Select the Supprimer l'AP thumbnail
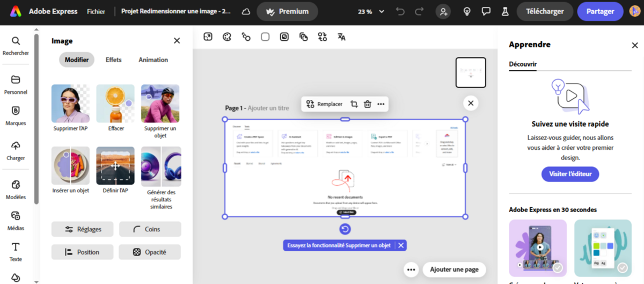644x284 pixels. pos(70,104)
